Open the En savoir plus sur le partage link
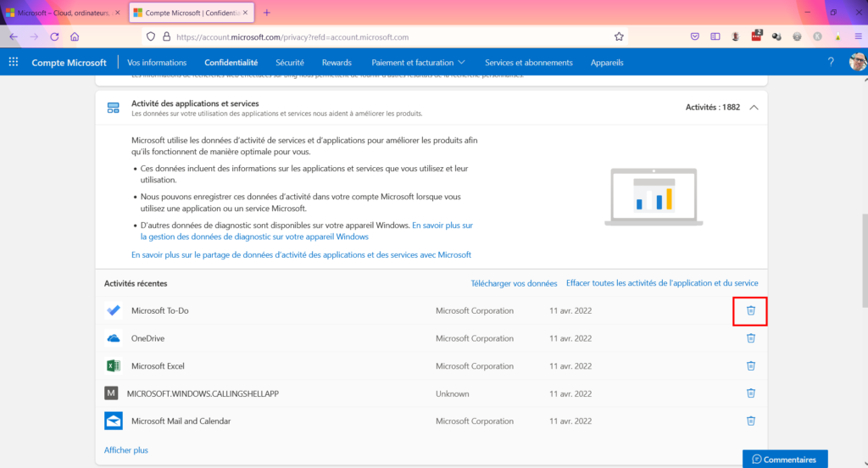This screenshot has height=468, width=868. [301, 254]
